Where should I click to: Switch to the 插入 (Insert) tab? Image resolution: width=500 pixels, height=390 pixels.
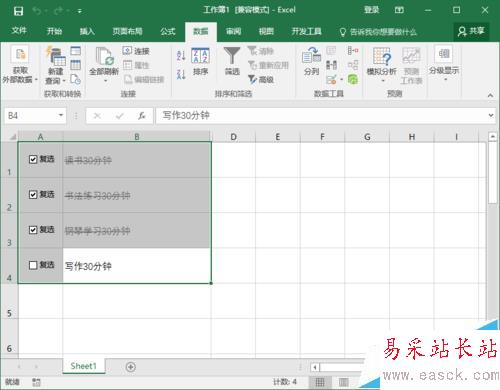[87, 31]
